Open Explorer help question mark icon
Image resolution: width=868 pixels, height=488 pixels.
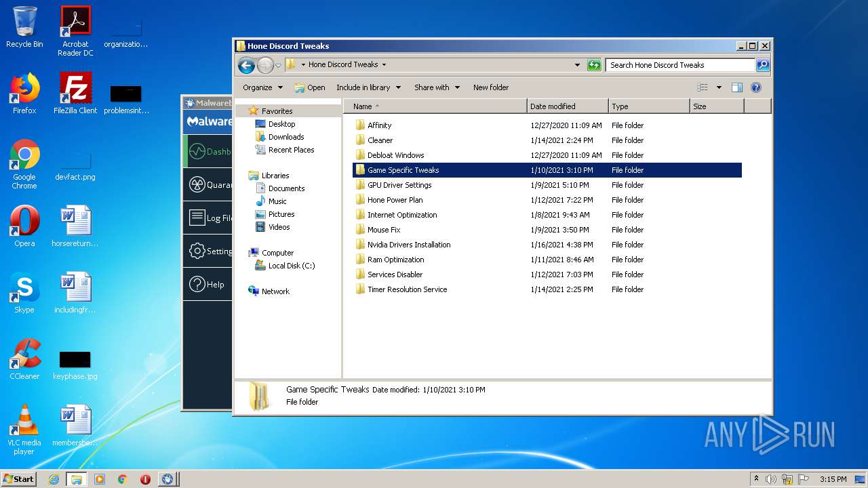(x=756, y=87)
